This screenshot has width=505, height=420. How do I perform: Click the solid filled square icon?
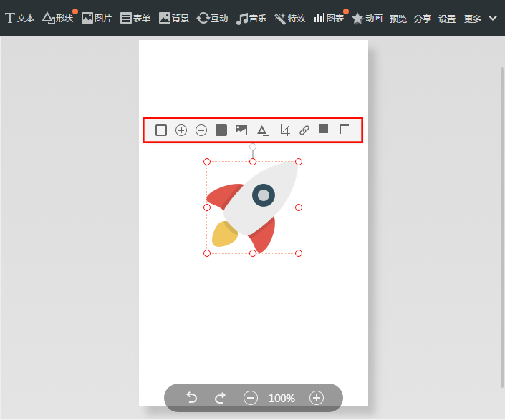[221, 130]
